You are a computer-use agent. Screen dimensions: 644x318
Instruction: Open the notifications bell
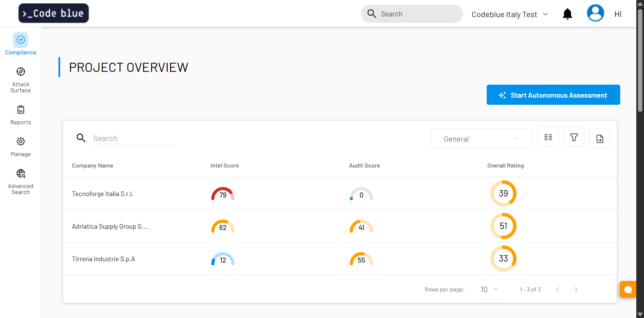[567, 14]
